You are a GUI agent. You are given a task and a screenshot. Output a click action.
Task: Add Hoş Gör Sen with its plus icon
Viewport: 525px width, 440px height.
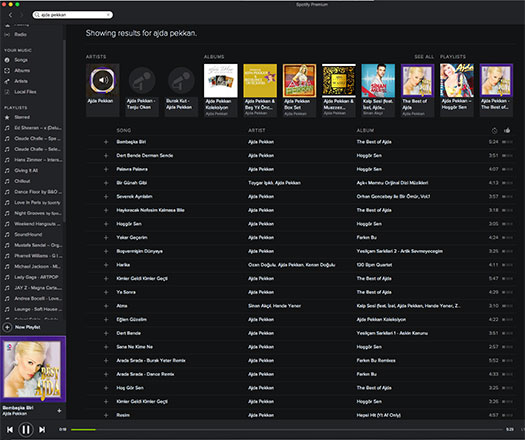coord(106,388)
